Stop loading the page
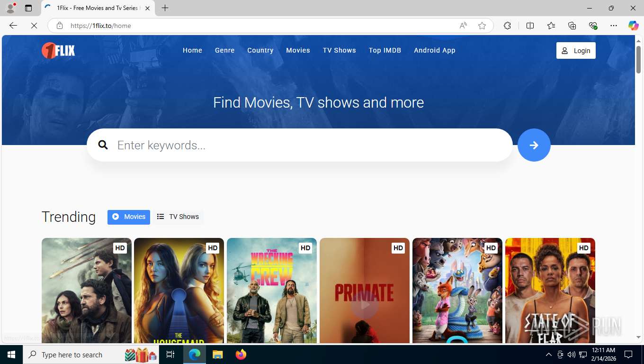This screenshot has width=644, height=364. click(x=34, y=26)
